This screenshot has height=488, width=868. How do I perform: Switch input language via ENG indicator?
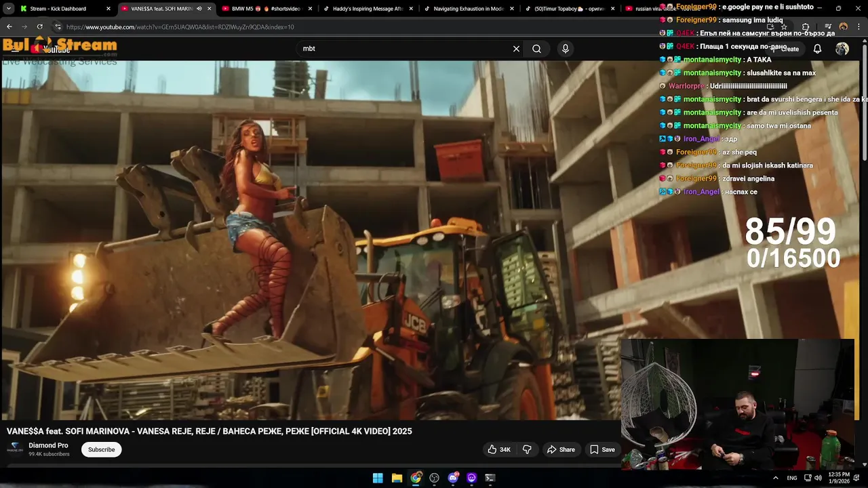tap(792, 478)
